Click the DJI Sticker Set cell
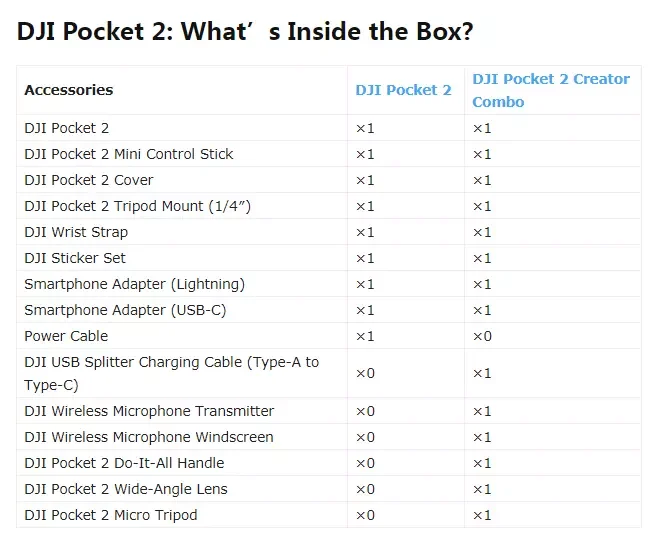The height and width of the screenshot is (547, 658). coord(75,258)
